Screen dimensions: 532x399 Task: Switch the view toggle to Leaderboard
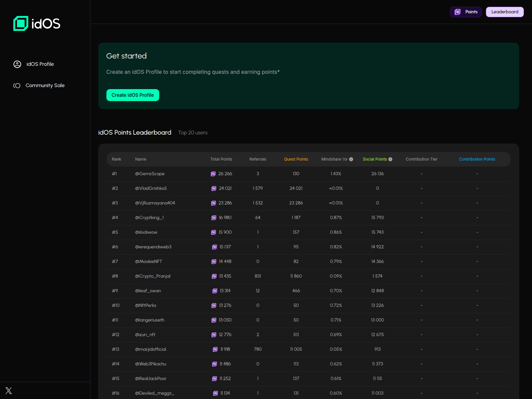coord(504,12)
